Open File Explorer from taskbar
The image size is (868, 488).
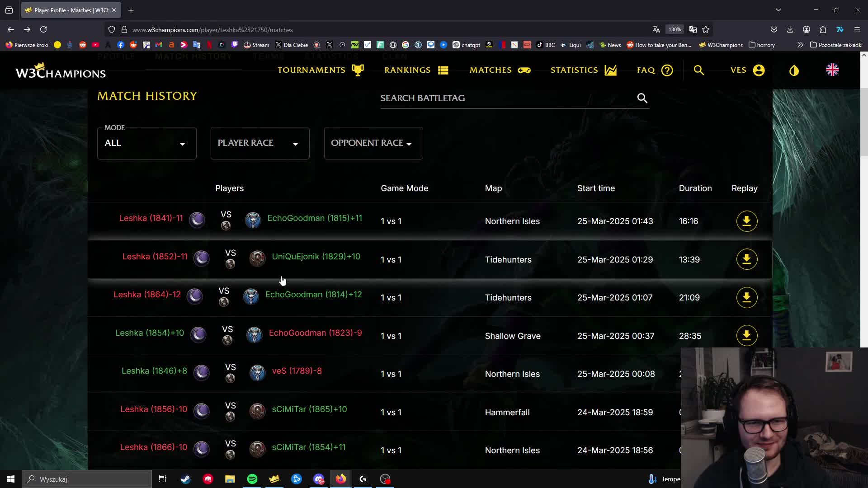[x=230, y=479]
